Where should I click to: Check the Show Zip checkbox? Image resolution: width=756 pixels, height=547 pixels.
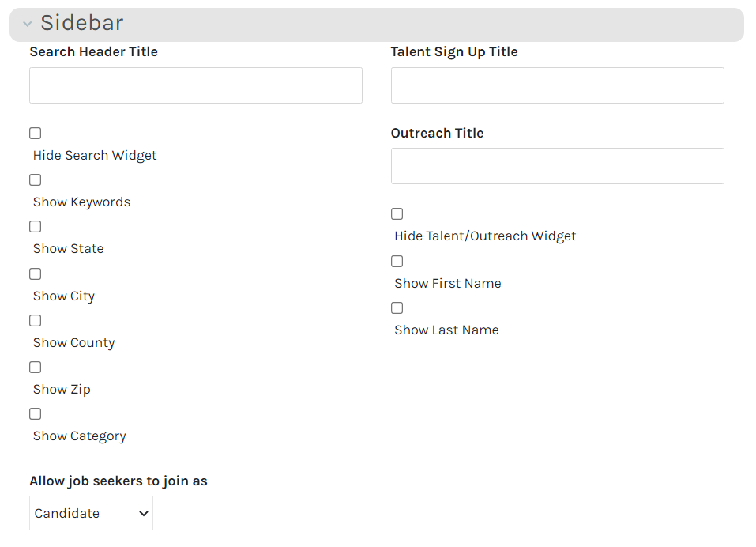36,368
